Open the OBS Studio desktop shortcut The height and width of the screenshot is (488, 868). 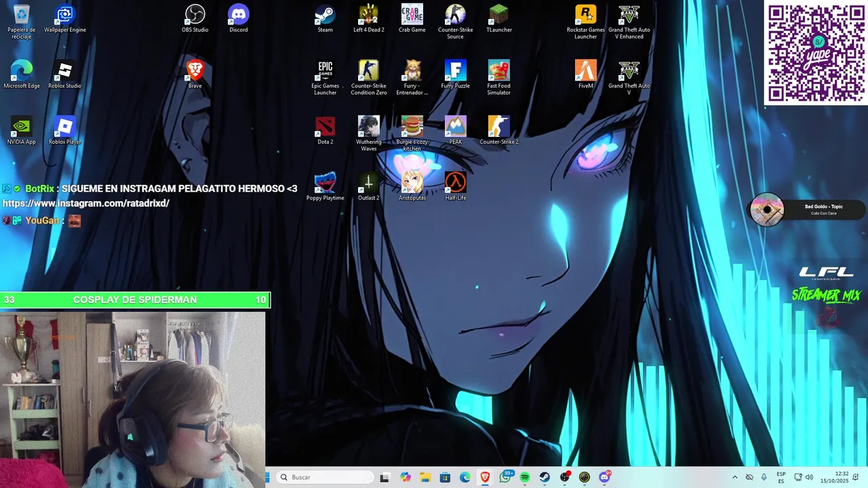click(x=195, y=18)
